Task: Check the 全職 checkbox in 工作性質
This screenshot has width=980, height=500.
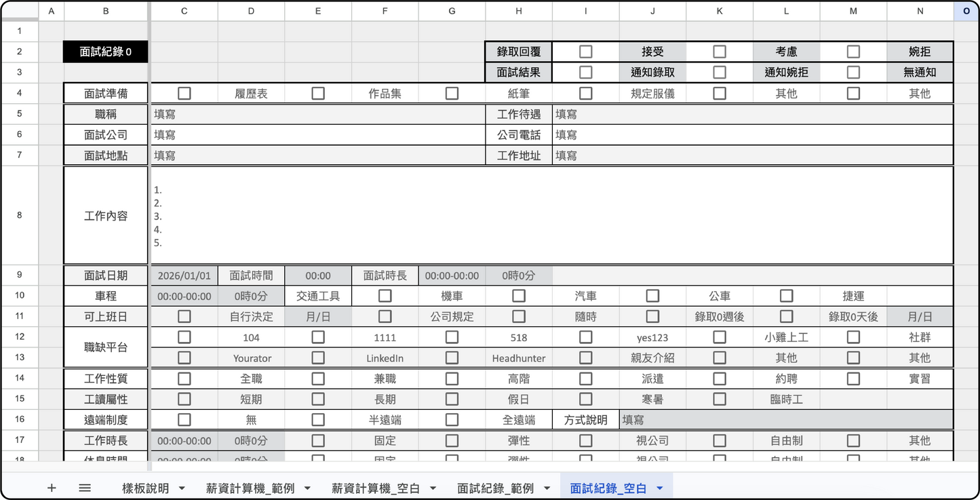Action: tap(184, 379)
